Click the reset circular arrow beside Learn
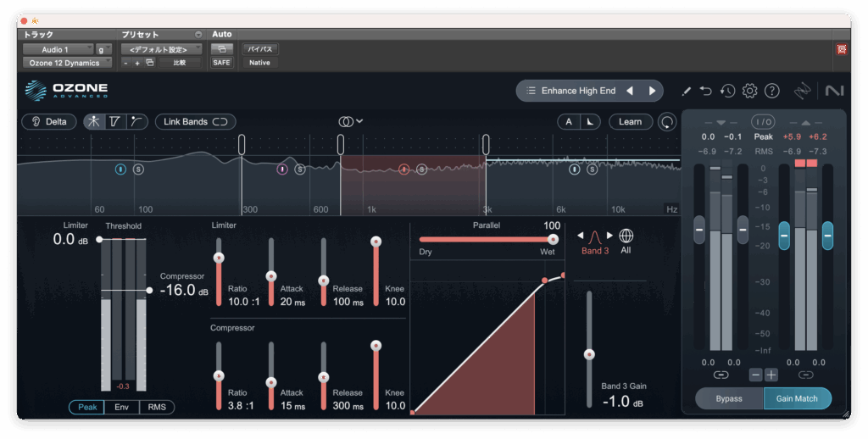The width and height of the screenshot is (868, 439). coord(668,122)
